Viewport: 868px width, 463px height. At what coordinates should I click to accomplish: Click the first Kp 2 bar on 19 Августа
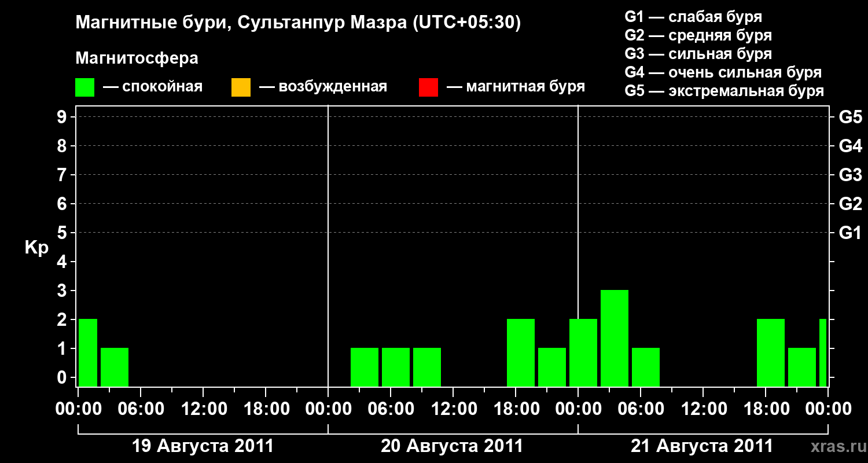pos(87,352)
